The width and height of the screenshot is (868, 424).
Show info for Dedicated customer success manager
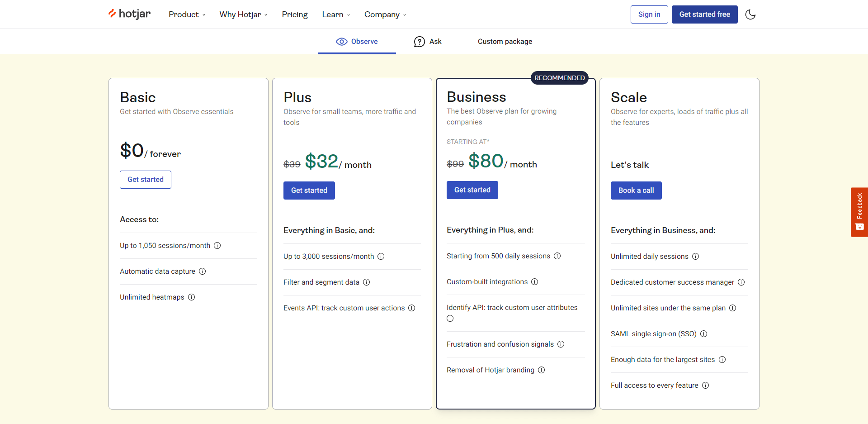[x=741, y=282]
